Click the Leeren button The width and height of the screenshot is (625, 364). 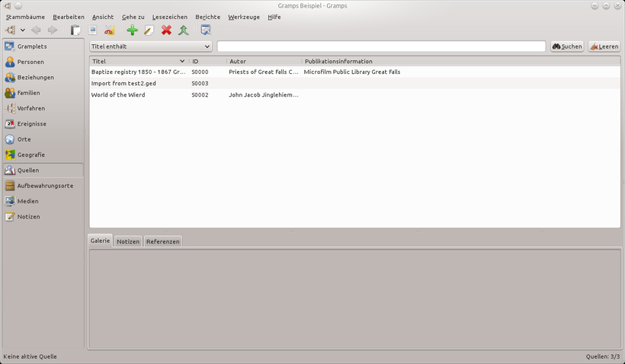[x=604, y=46]
